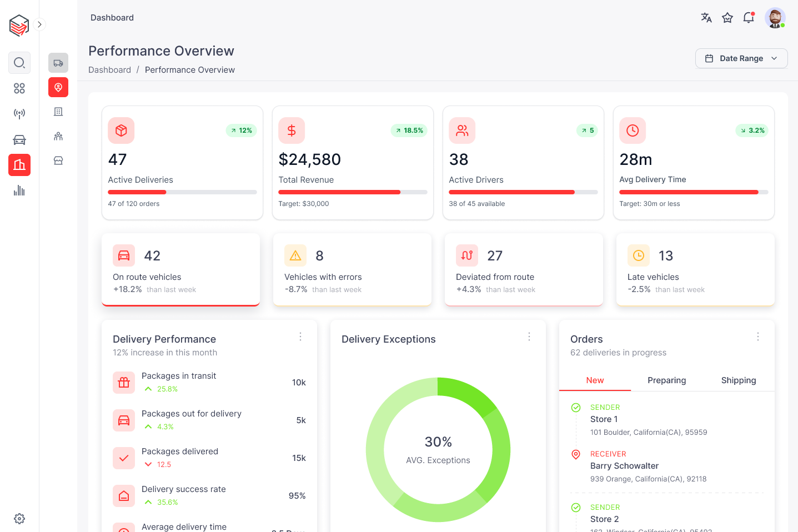Open the store sub-sidebar icon

(x=58, y=160)
